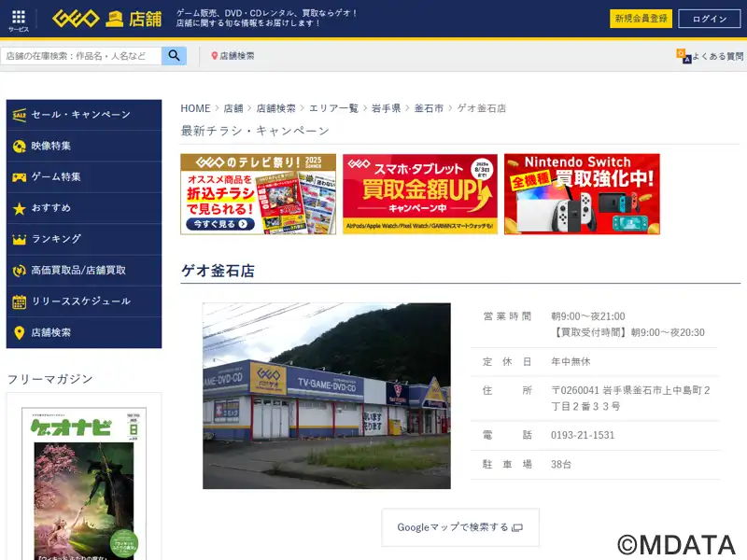Select おすすめ in the sidebar
This screenshot has height=560, width=747.
(84, 208)
